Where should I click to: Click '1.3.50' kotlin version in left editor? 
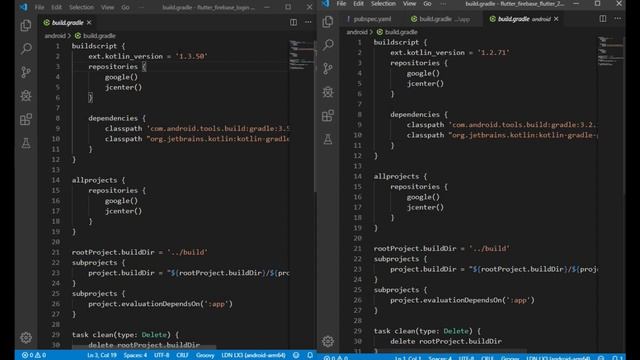pos(191,56)
